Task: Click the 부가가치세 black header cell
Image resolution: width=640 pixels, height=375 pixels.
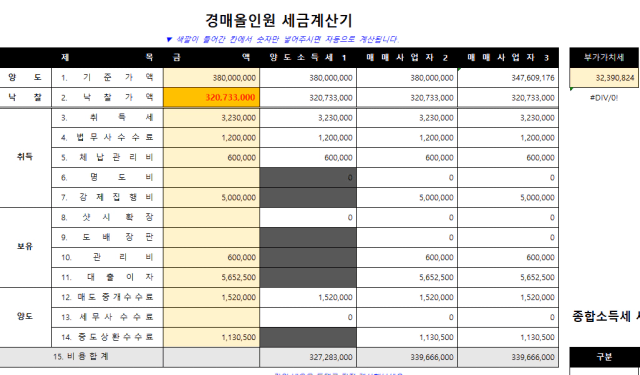Action: coord(604,58)
